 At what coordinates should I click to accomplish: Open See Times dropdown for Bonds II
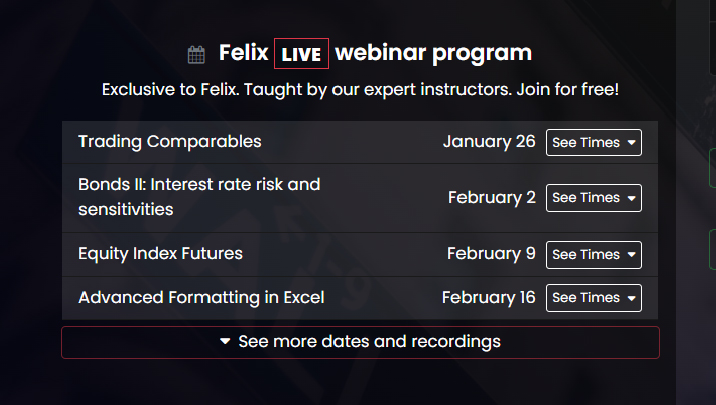coord(594,198)
